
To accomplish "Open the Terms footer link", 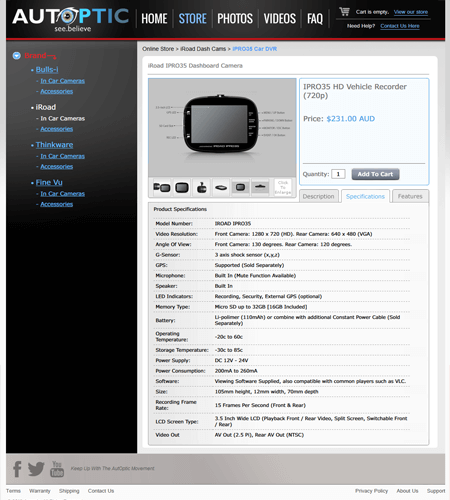I will (x=13, y=491).
